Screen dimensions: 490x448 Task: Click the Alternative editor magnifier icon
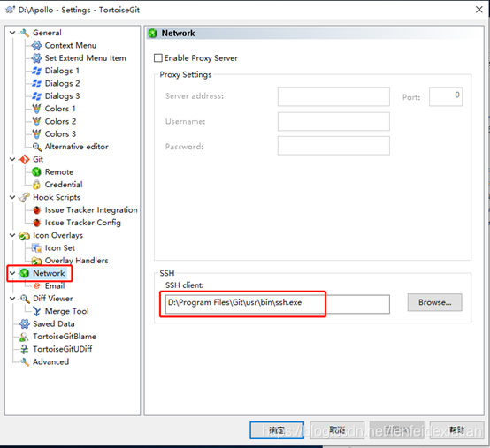pyautogui.click(x=36, y=147)
